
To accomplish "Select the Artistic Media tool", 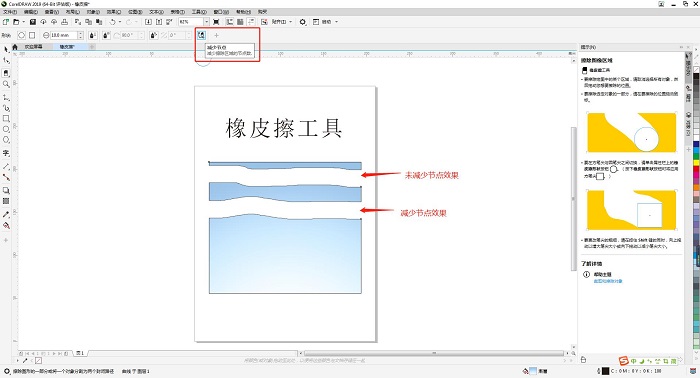I will tap(6, 108).
